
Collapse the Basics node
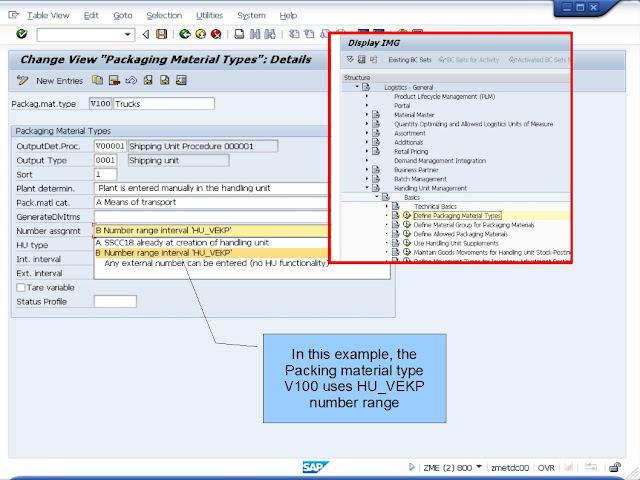coord(377,197)
